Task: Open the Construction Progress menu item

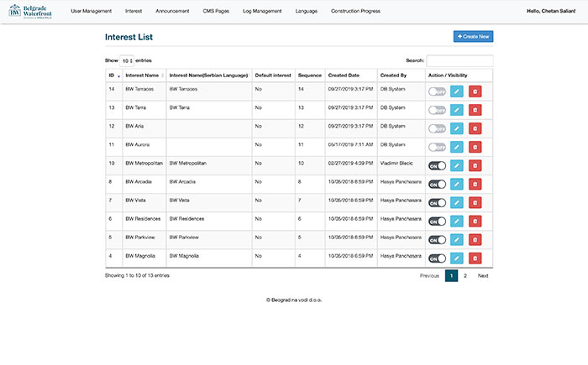Action: pos(355,11)
